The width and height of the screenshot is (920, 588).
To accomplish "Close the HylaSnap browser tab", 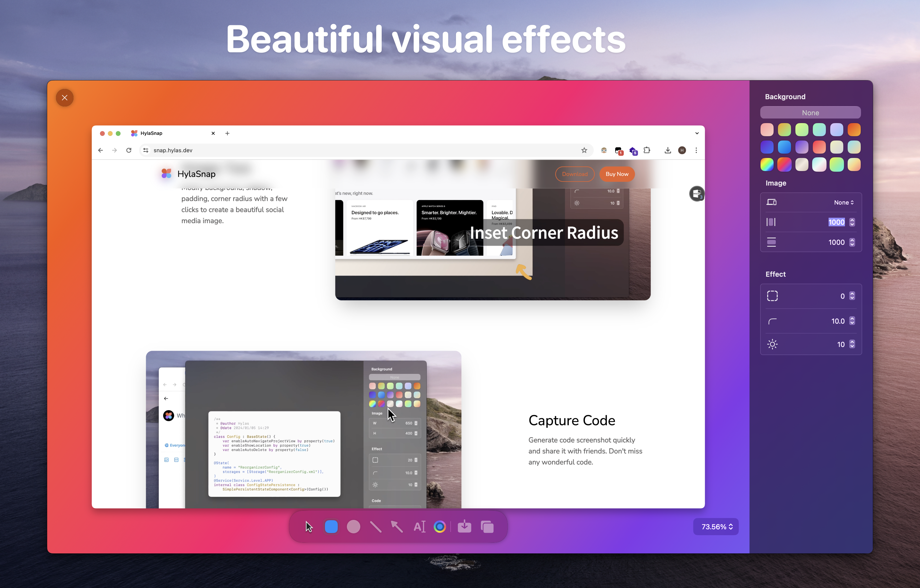I will (213, 133).
